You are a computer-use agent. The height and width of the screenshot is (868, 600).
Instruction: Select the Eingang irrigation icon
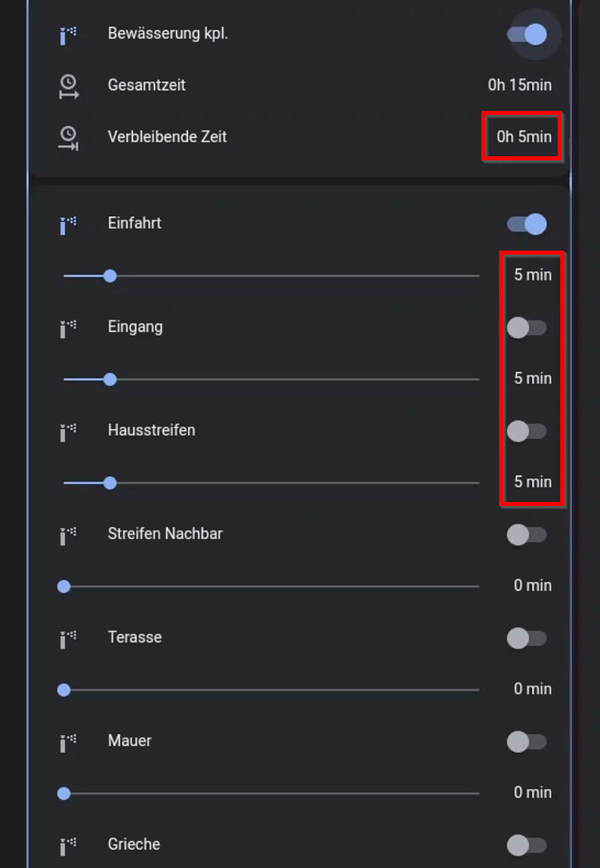pyautogui.click(x=67, y=327)
